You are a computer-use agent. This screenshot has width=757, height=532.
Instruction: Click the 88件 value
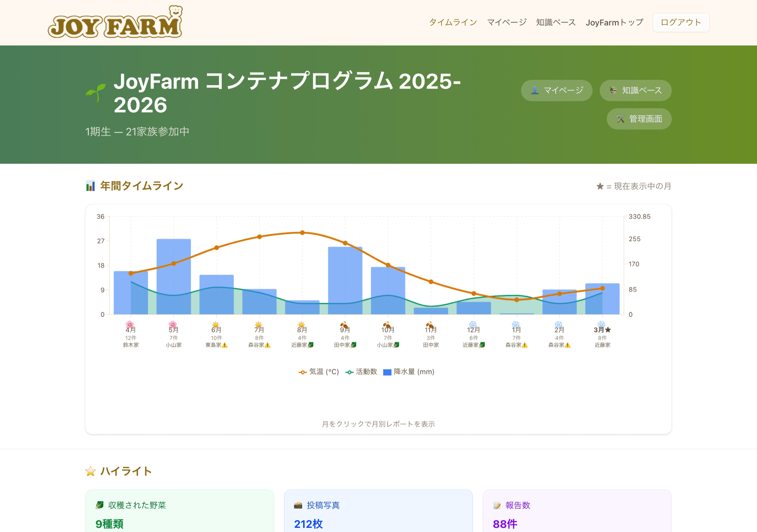(505, 524)
